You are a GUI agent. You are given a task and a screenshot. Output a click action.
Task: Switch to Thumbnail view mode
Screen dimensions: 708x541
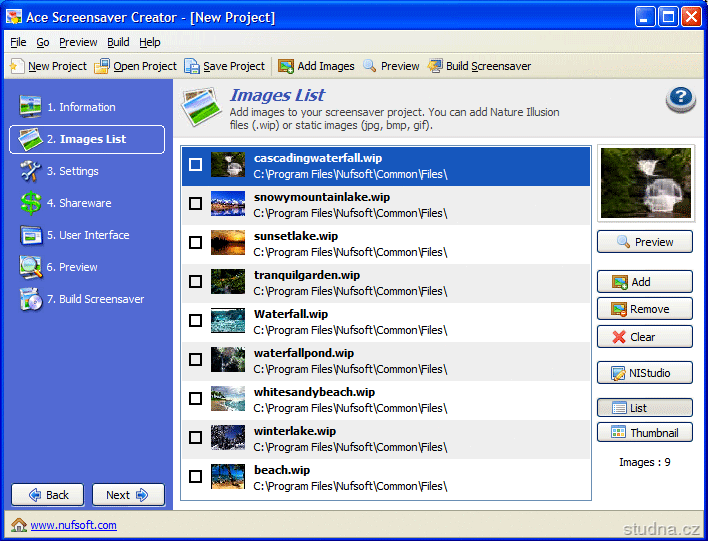(645, 433)
